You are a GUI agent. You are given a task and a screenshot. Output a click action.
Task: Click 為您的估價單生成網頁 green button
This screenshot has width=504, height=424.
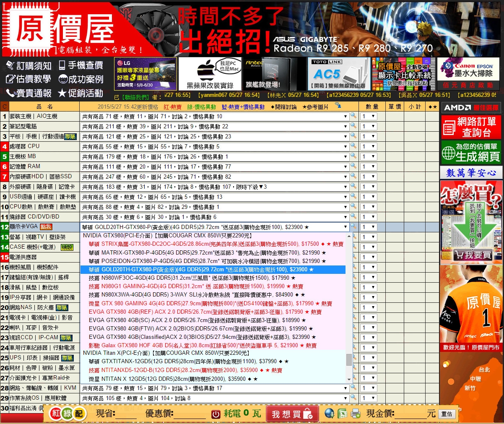[x=471, y=152]
